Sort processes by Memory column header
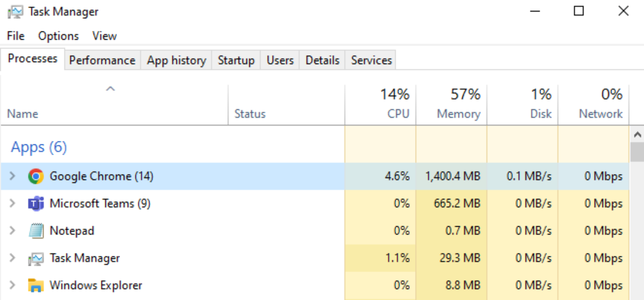The image size is (644, 300). click(x=452, y=105)
